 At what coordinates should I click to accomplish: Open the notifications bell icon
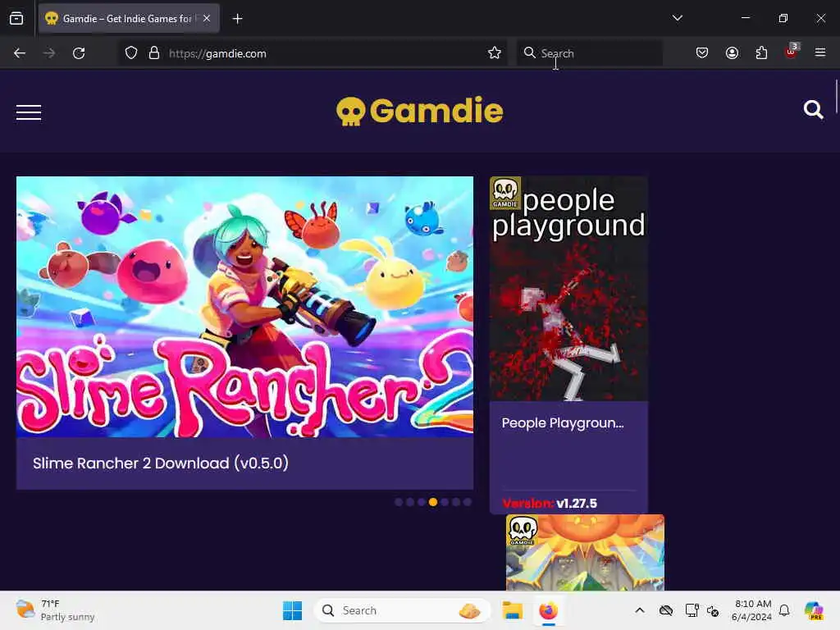pos(784,610)
